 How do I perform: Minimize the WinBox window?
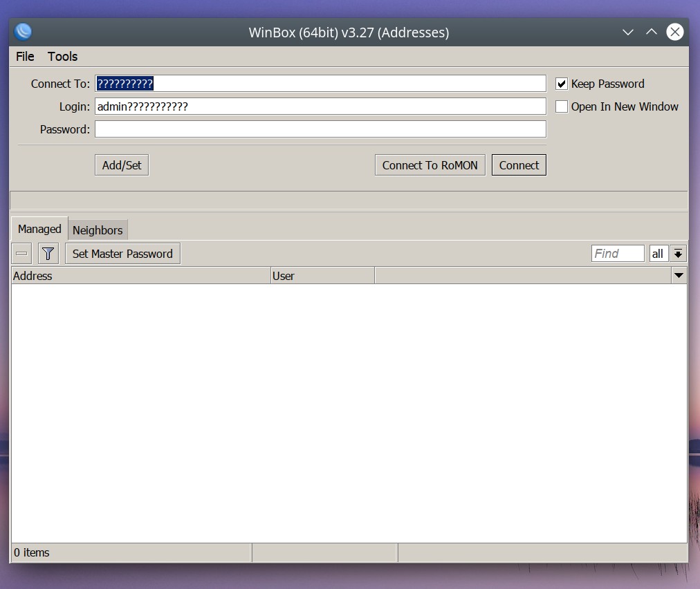(628, 32)
